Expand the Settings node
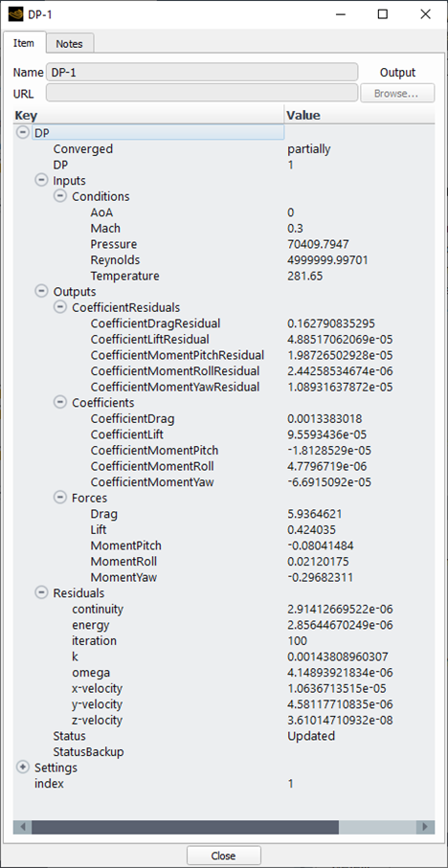This screenshot has height=868, width=448. point(23,768)
